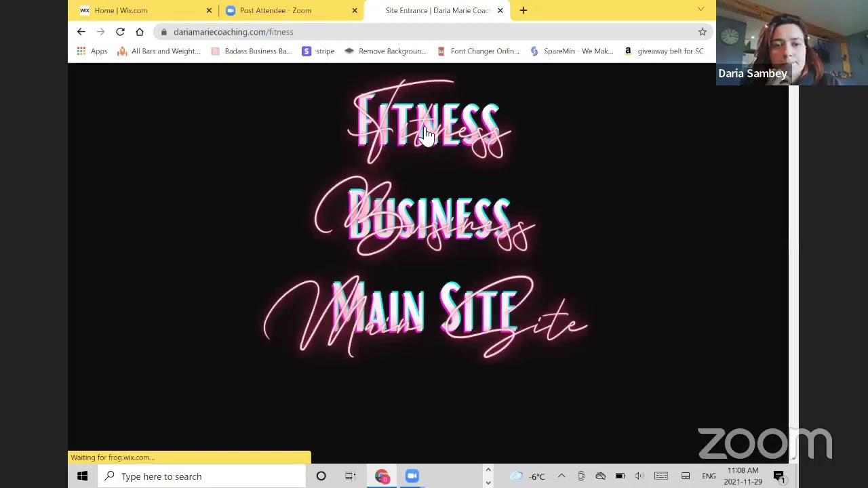The width and height of the screenshot is (868, 488).
Task: Enter the Business section of the site
Action: [425, 217]
